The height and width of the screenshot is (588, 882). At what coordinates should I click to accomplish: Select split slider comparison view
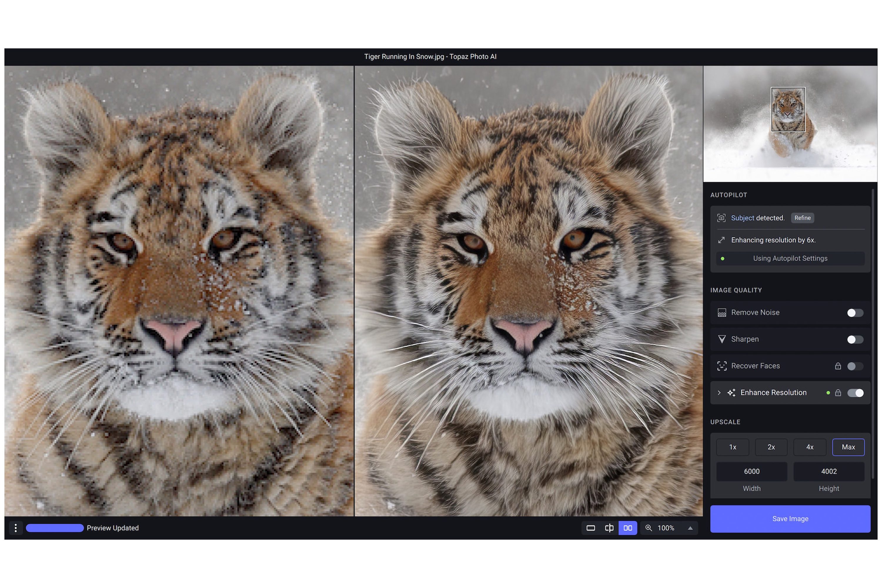(609, 528)
